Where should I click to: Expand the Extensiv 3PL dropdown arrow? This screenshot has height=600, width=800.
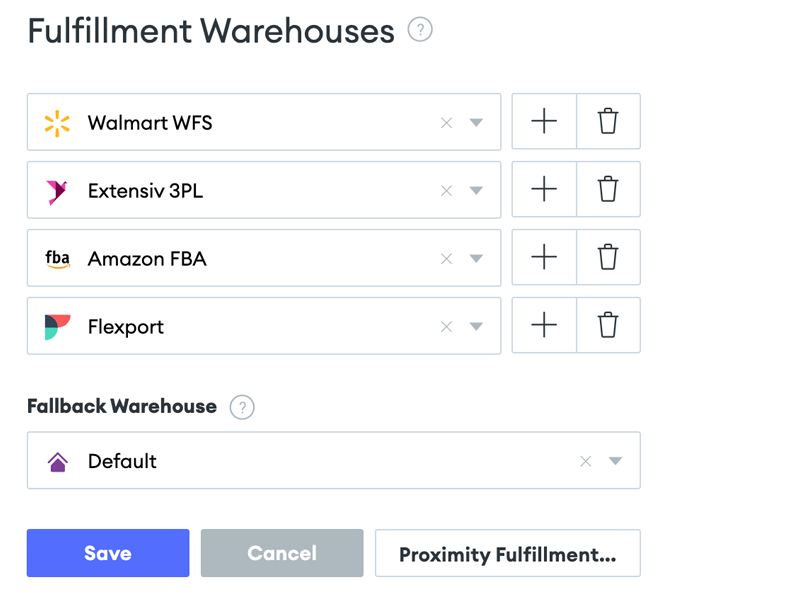tap(476, 190)
